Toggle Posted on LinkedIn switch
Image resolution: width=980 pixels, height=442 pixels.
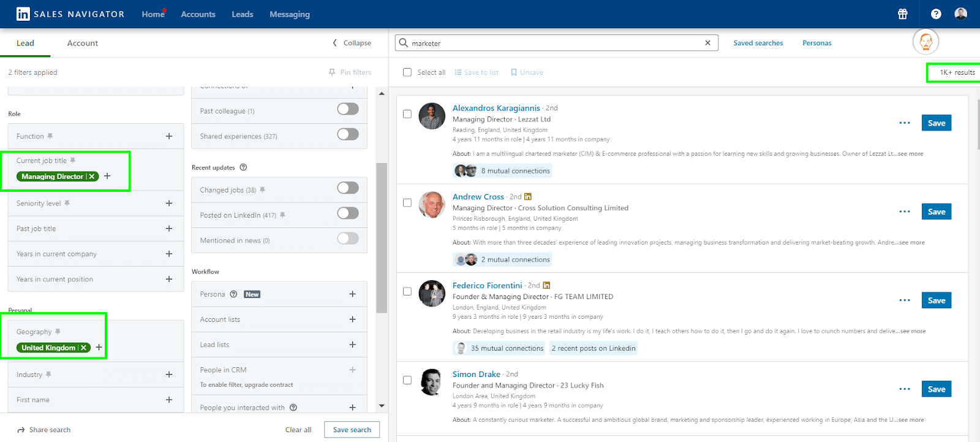(348, 213)
